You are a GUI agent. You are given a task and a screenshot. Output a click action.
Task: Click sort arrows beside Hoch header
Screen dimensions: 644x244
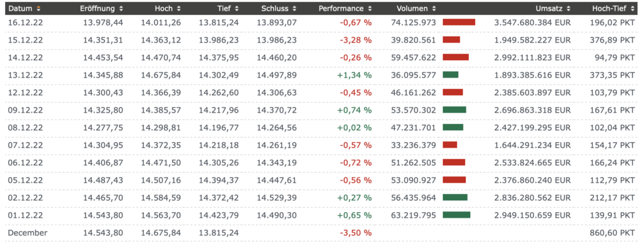pyautogui.click(x=179, y=9)
